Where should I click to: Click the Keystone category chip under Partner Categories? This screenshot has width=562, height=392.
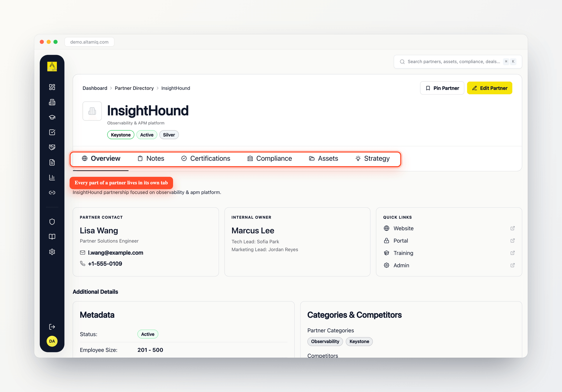tap(359, 341)
